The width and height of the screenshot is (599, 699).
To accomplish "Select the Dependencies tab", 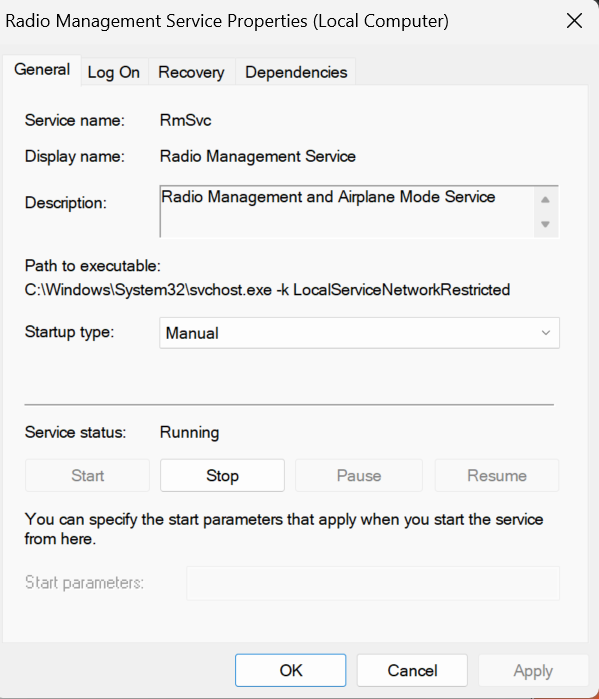I will 296,72.
